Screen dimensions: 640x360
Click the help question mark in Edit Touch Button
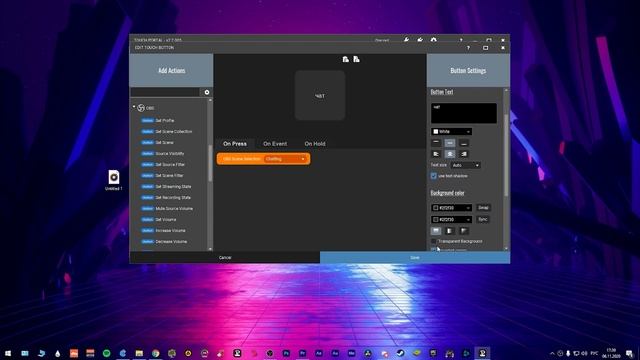point(468,48)
